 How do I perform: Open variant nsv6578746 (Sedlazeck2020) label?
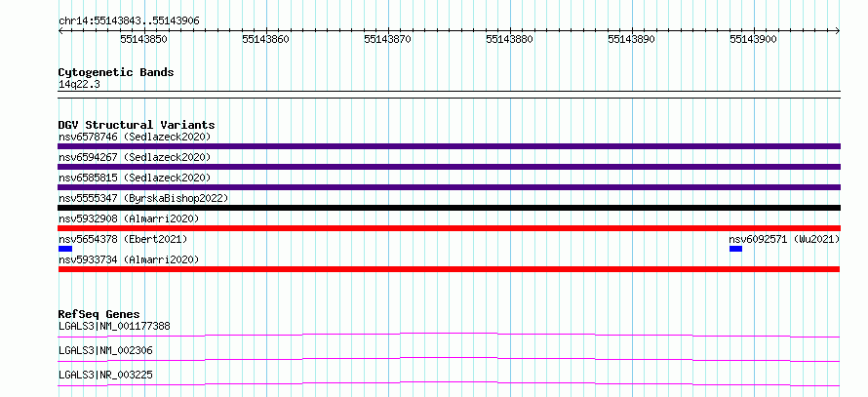(135, 137)
